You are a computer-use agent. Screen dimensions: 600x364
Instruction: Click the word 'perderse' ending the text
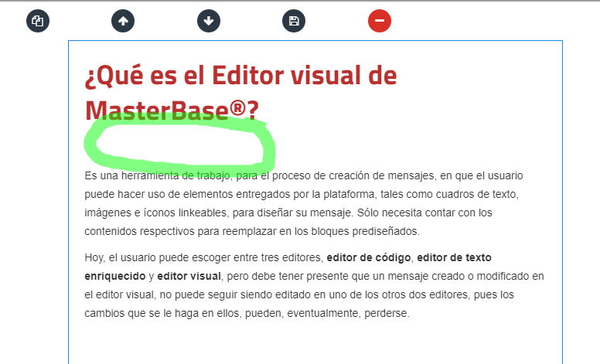(x=384, y=313)
